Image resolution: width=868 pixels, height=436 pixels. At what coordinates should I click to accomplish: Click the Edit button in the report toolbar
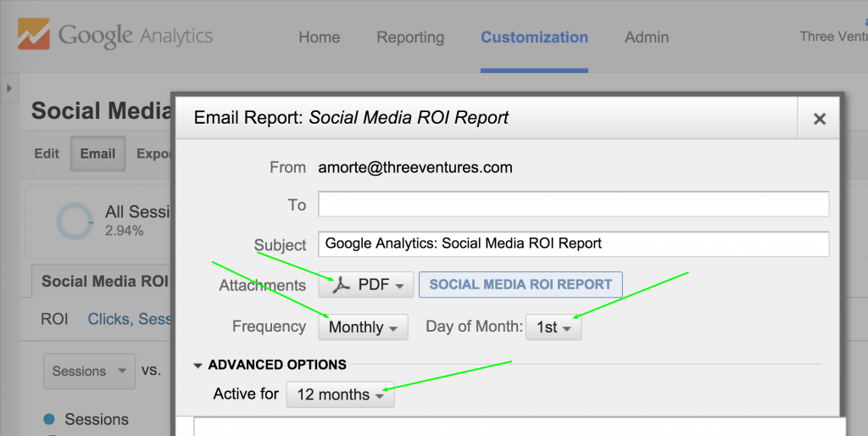(x=47, y=154)
